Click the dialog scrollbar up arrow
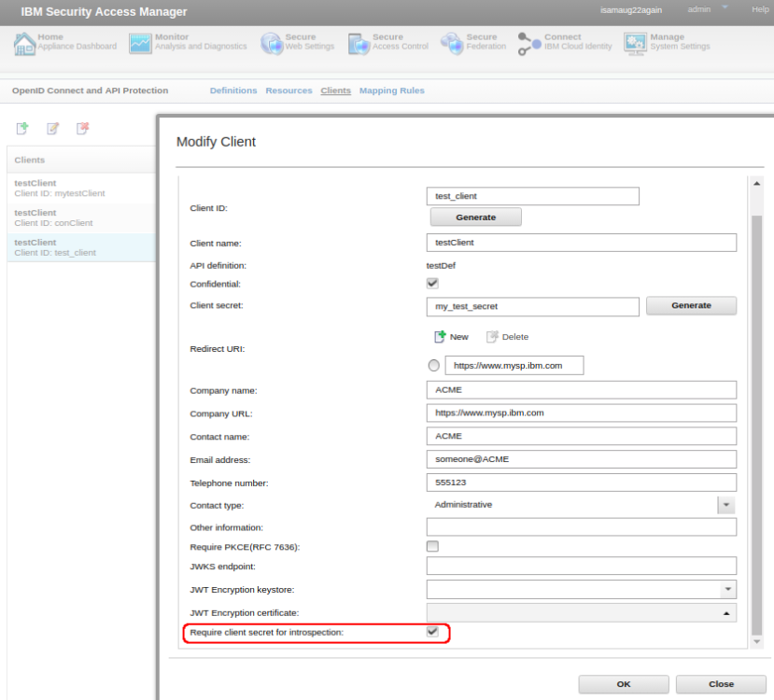Image resolution: width=774 pixels, height=700 pixels. 756,184
